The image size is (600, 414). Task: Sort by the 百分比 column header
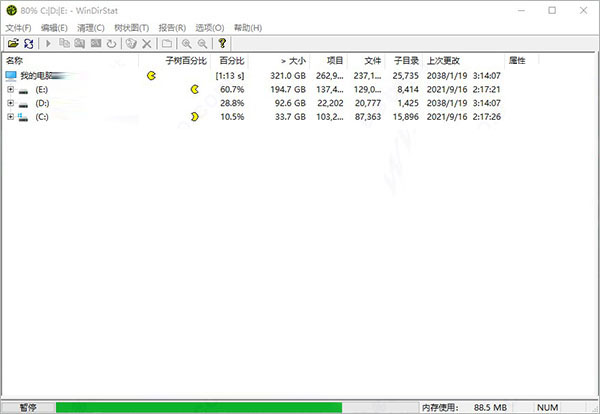(x=230, y=60)
